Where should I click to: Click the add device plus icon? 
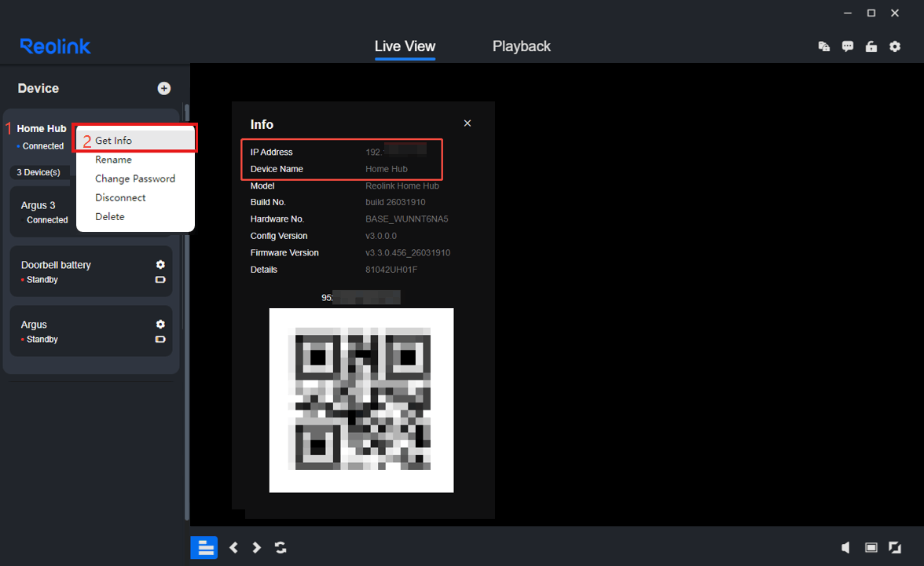164,88
